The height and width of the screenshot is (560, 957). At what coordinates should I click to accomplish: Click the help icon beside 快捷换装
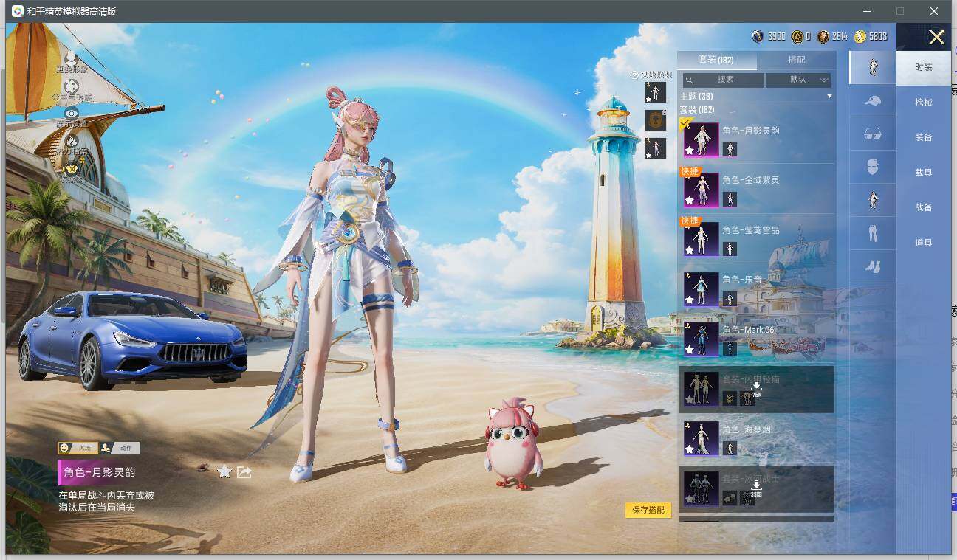click(634, 75)
